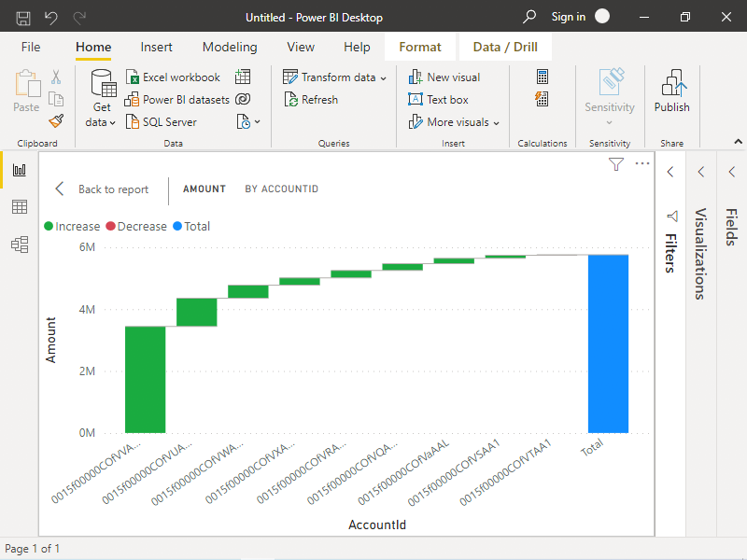Click the Total legend blue dot
The width and height of the screenshot is (747, 560).
(177, 226)
